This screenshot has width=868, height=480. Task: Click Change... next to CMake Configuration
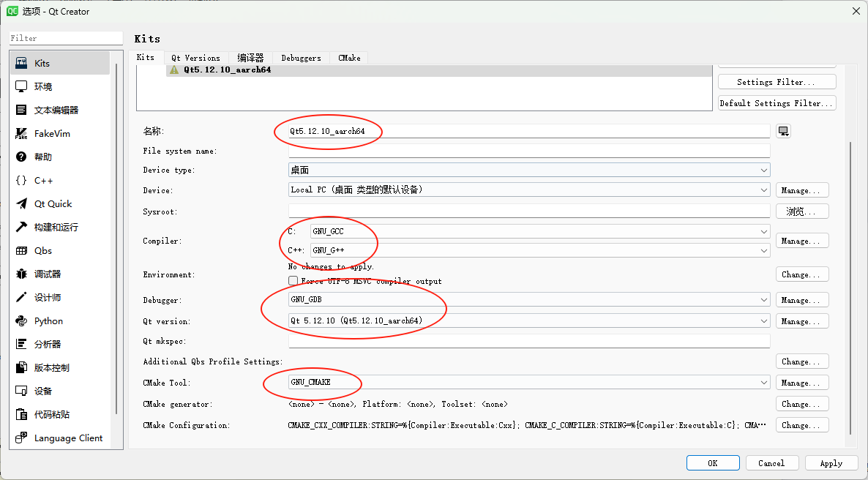(802, 425)
